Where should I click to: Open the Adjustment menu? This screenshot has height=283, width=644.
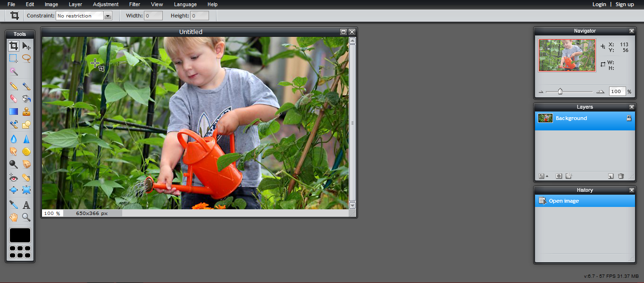click(106, 4)
